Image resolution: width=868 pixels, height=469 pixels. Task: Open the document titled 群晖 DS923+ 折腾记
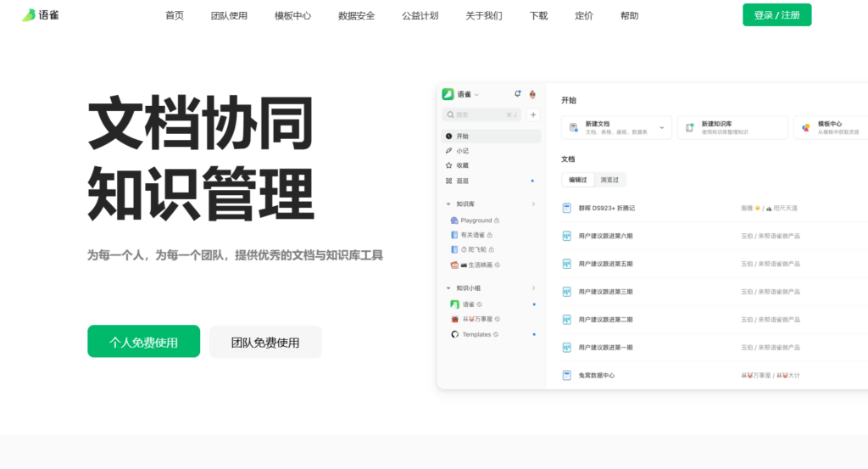[x=607, y=208]
